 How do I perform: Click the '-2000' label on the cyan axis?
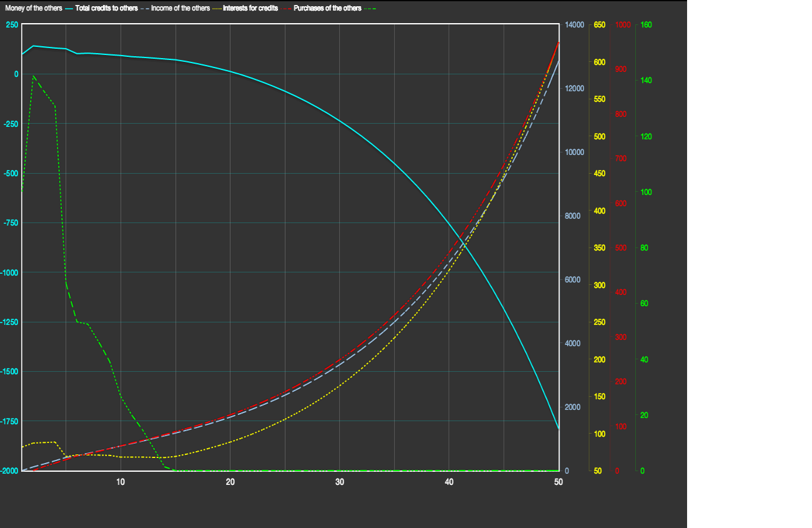pyautogui.click(x=11, y=471)
